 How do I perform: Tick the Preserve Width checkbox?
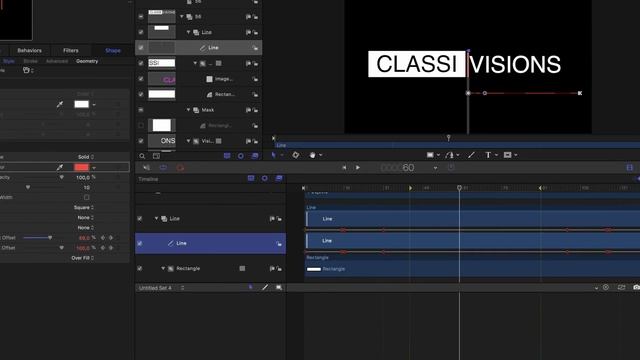coord(87,198)
